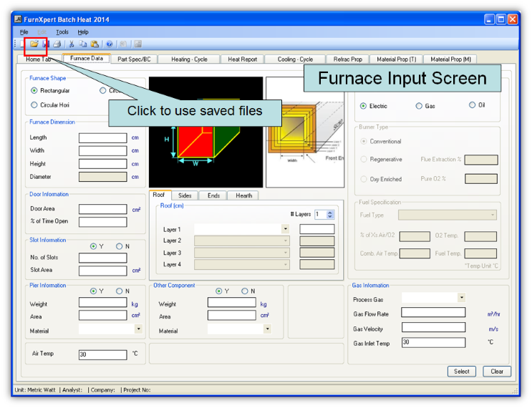Expand the Layer 1 material dropdown
532x408 pixels.
tap(286, 229)
